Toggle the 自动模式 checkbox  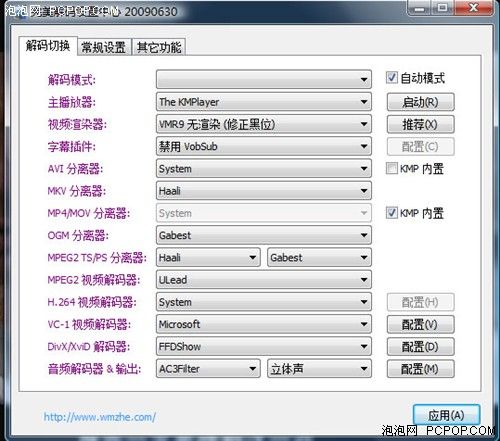coord(392,78)
